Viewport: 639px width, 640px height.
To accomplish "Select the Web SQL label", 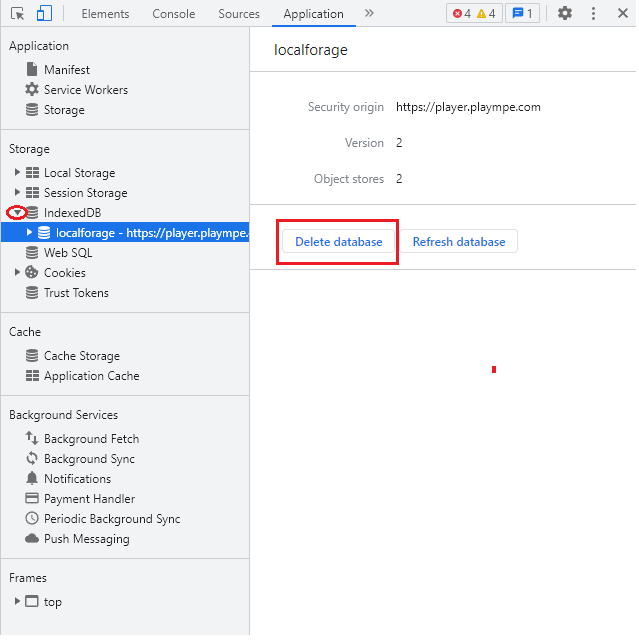I will point(69,254).
